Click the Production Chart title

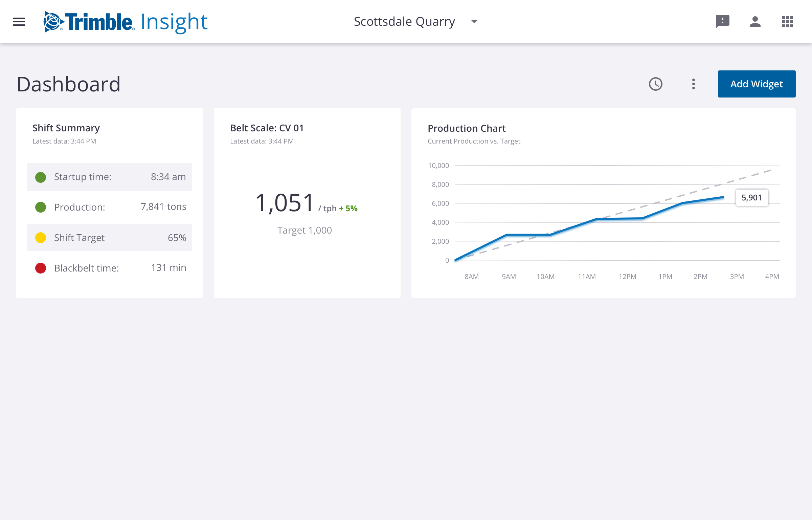pyautogui.click(x=466, y=128)
